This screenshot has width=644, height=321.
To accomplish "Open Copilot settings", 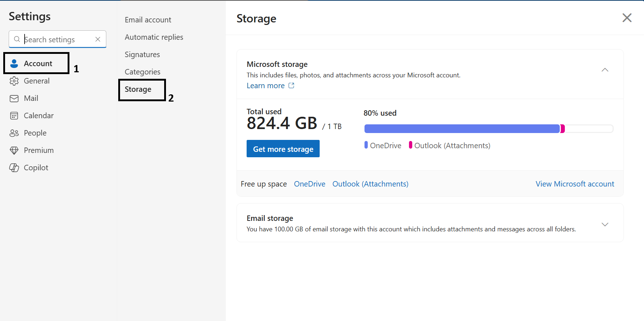I will [x=36, y=168].
